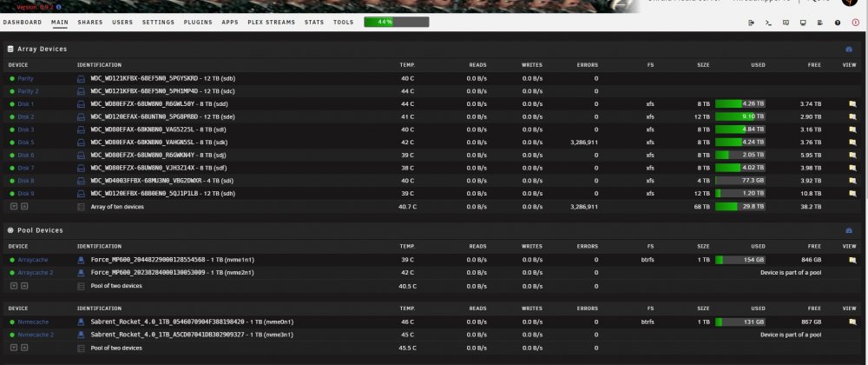The image size is (868, 365).
Task: Click the list icon beside Nvmecache Pool of two devices
Action: tap(81, 348)
